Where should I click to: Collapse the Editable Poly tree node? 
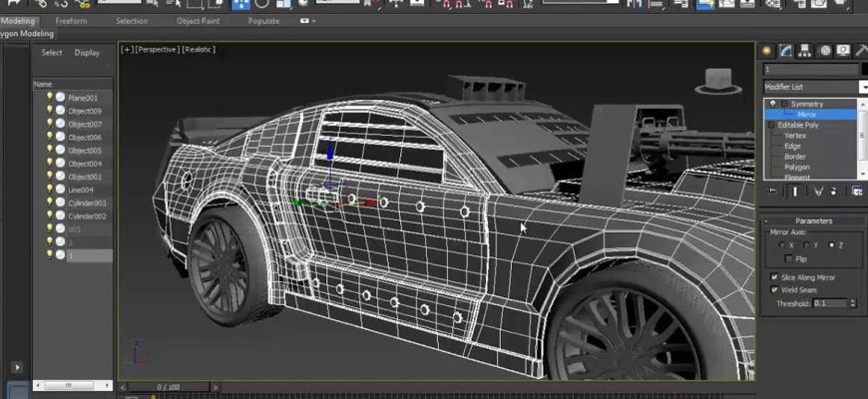point(770,125)
